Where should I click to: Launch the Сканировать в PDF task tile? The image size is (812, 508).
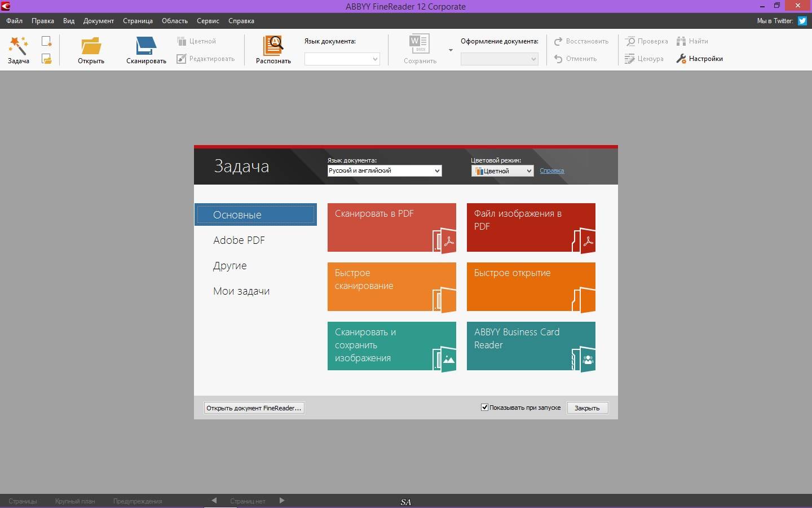point(392,227)
